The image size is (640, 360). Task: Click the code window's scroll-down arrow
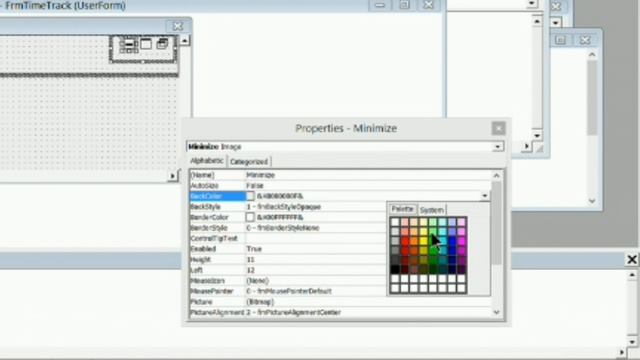click(x=537, y=136)
